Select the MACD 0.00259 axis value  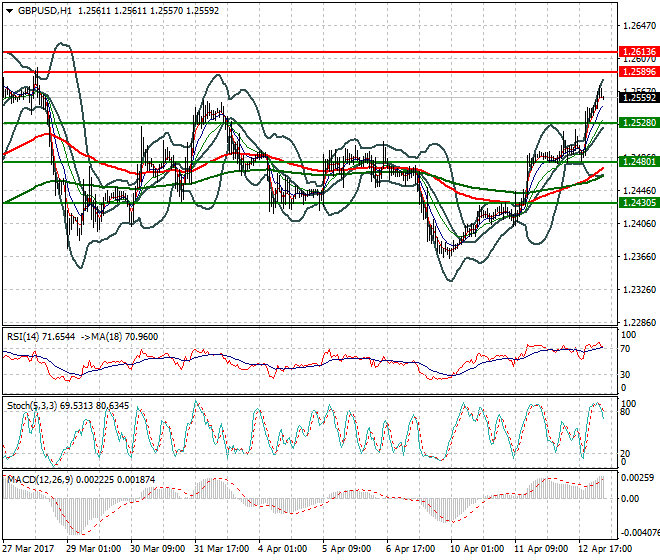tap(638, 478)
